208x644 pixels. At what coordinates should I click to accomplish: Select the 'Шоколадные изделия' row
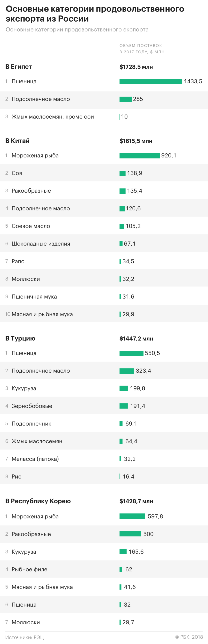104,243
